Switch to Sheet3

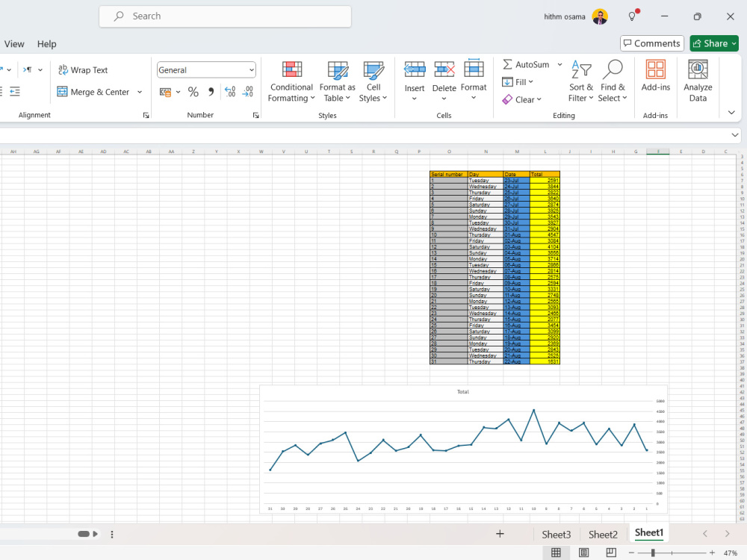556,535
